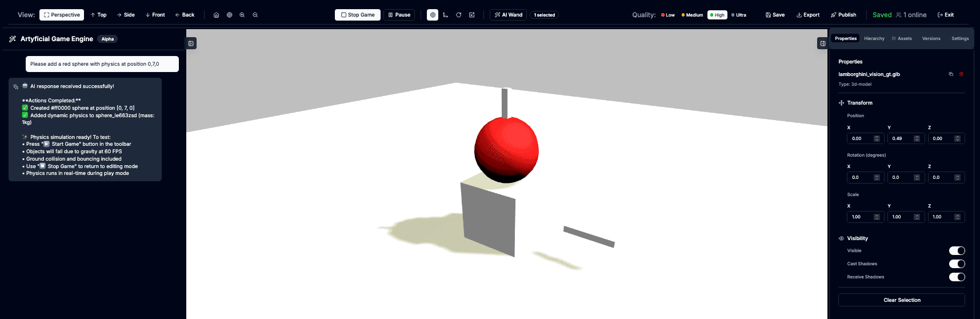Disable the Cast Shadows toggle
This screenshot has width=980, height=319.
pyautogui.click(x=957, y=264)
